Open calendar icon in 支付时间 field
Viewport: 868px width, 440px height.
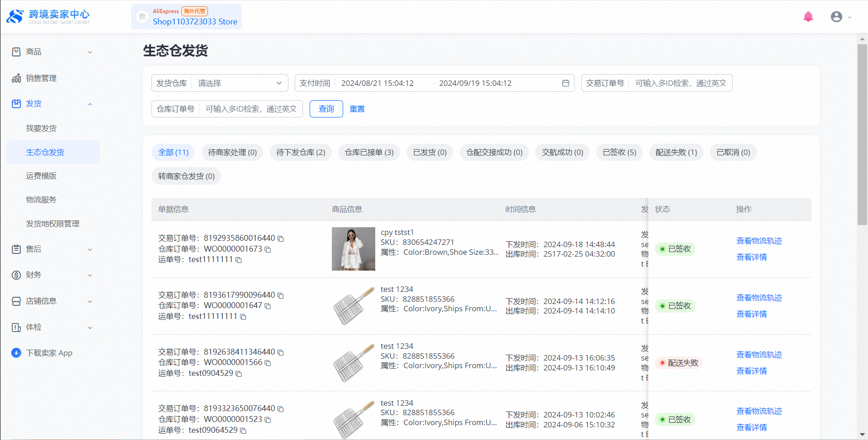pyautogui.click(x=566, y=83)
